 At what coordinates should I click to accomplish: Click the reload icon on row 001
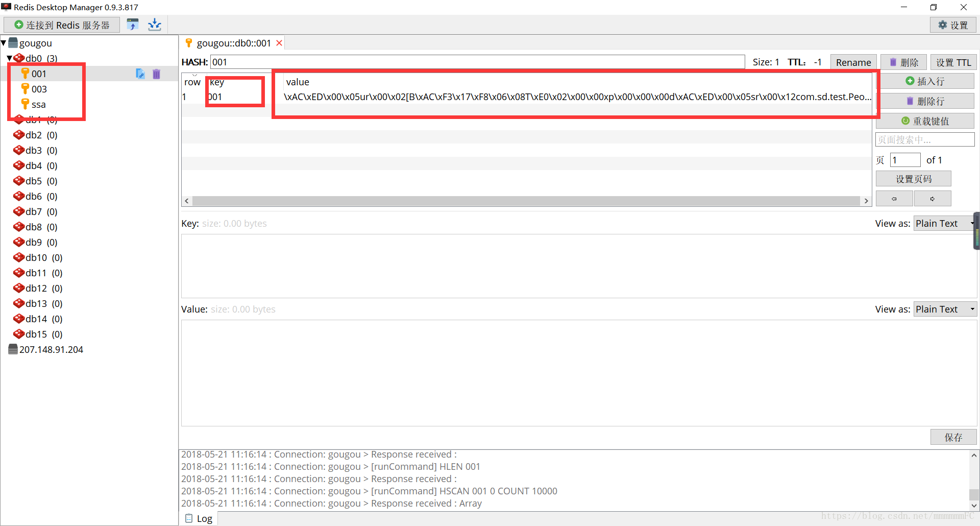click(140, 74)
